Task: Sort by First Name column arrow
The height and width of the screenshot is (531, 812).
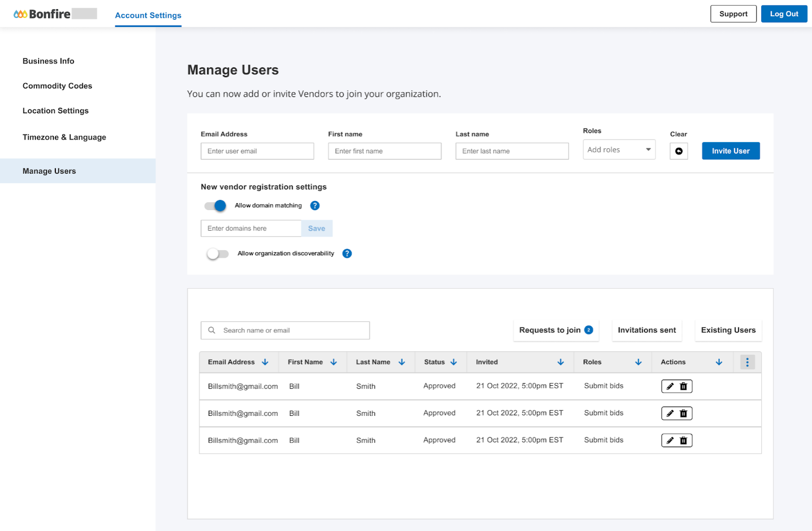Action: pyautogui.click(x=334, y=362)
